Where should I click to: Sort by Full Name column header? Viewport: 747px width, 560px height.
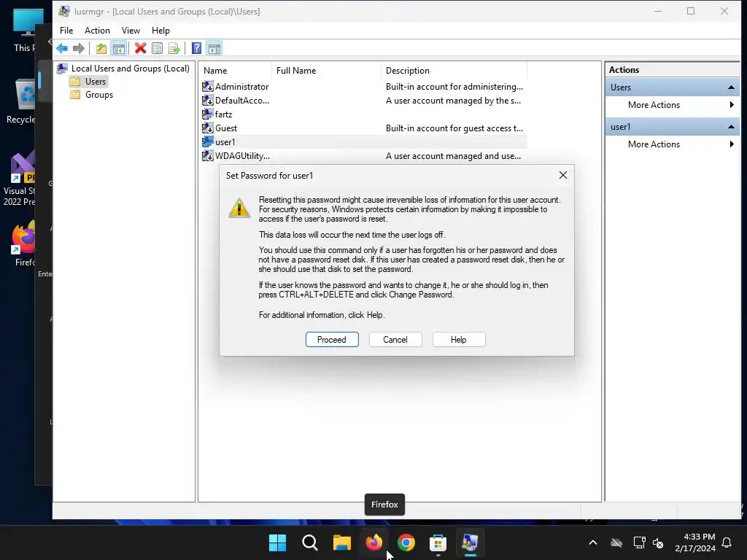coord(326,71)
